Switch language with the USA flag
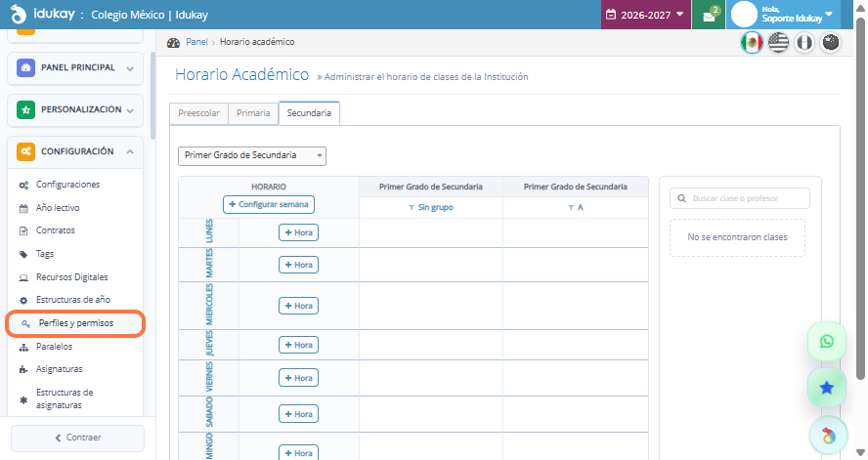Viewport: 868px width, 460px height. (778, 43)
